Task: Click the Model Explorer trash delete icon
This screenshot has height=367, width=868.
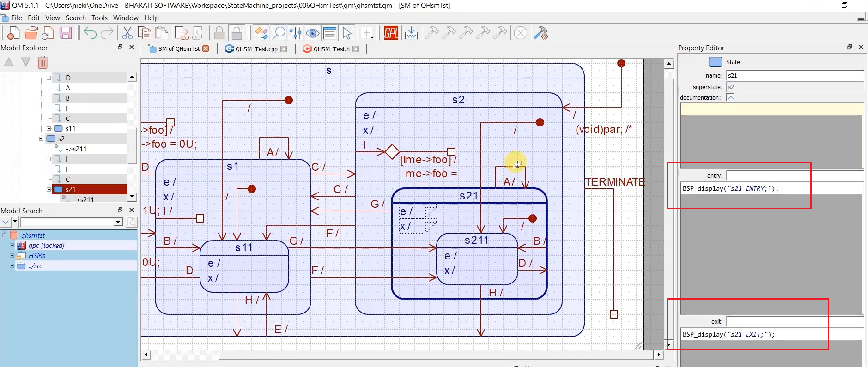Action: [x=42, y=62]
